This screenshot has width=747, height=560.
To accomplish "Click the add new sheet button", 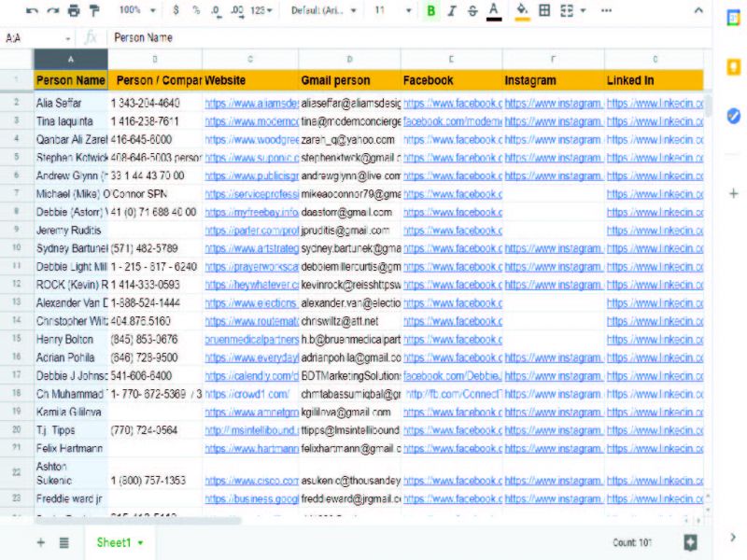I will (x=40, y=542).
